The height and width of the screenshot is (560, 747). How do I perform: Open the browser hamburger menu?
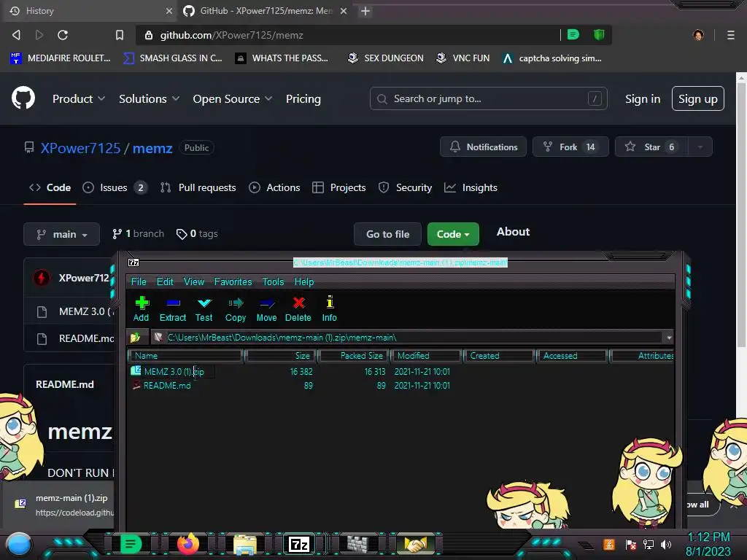click(x=731, y=35)
